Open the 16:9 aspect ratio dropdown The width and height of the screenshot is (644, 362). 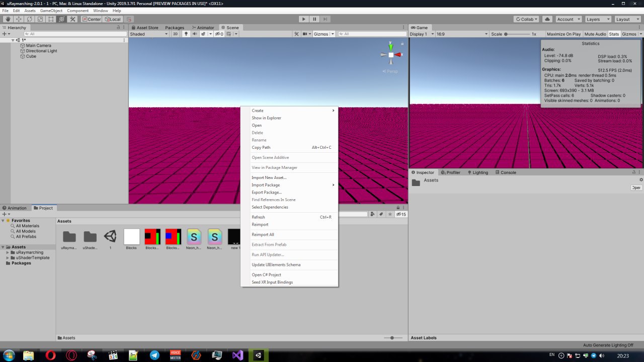coord(462,34)
